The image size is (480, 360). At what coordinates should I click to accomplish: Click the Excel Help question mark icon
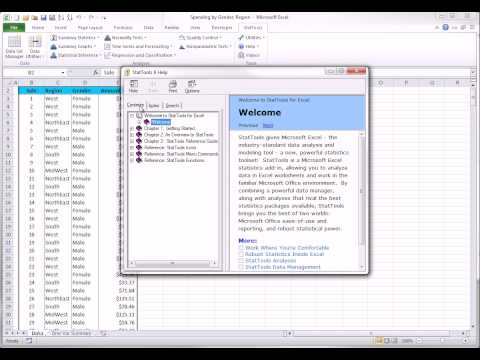(445, 27)
